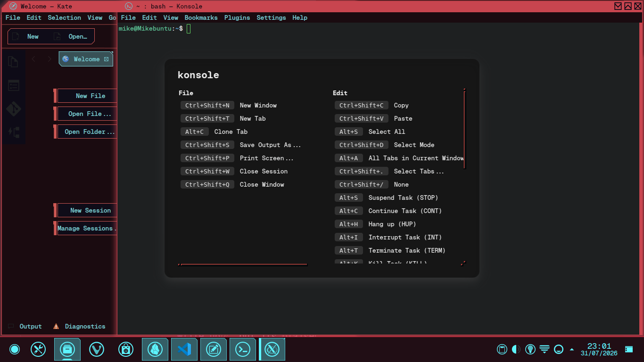Open Konsole's Edit menu
This screenshot has width=644, height=362.
(149, 17)
